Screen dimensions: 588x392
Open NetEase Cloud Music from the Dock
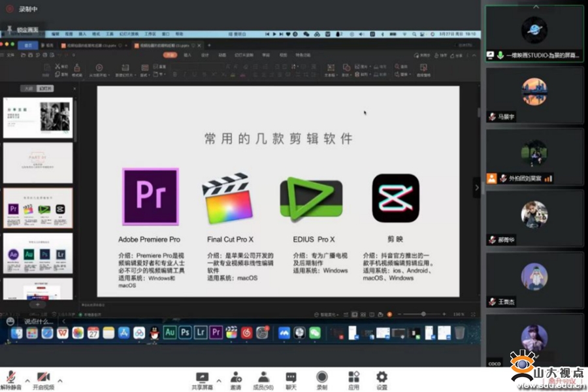(x=247, y=333)
